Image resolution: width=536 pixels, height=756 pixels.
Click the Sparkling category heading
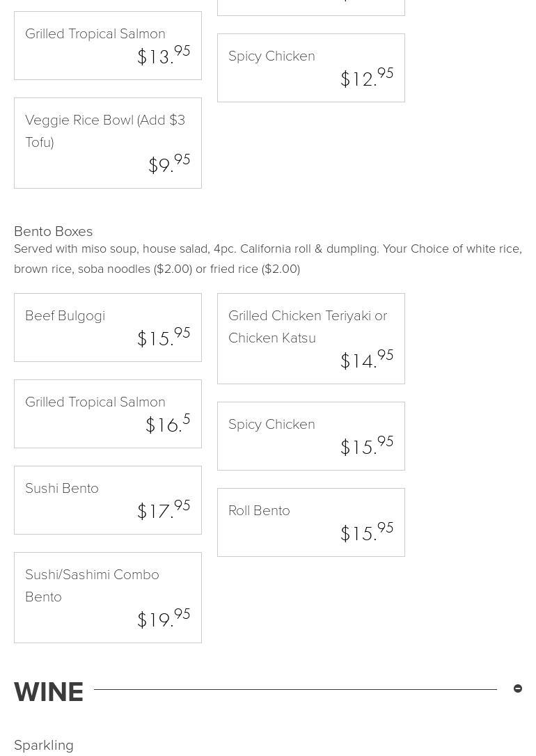click(x=44, y=745)
